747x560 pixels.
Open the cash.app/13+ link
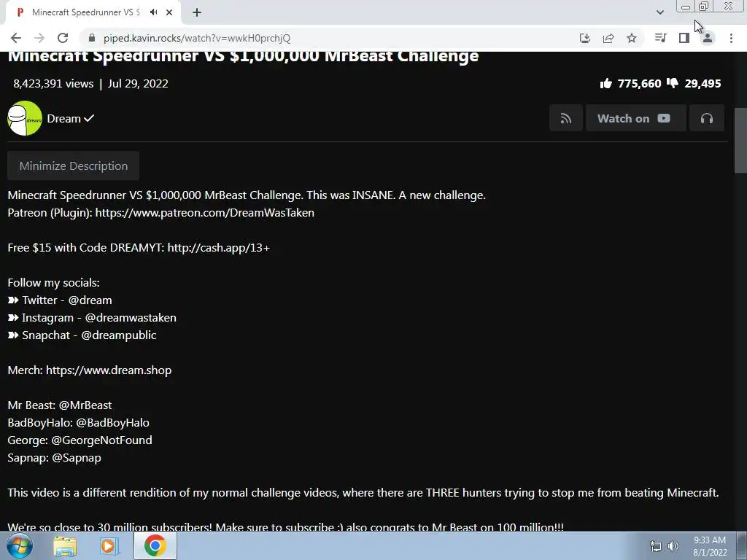[x=219, y=248]
